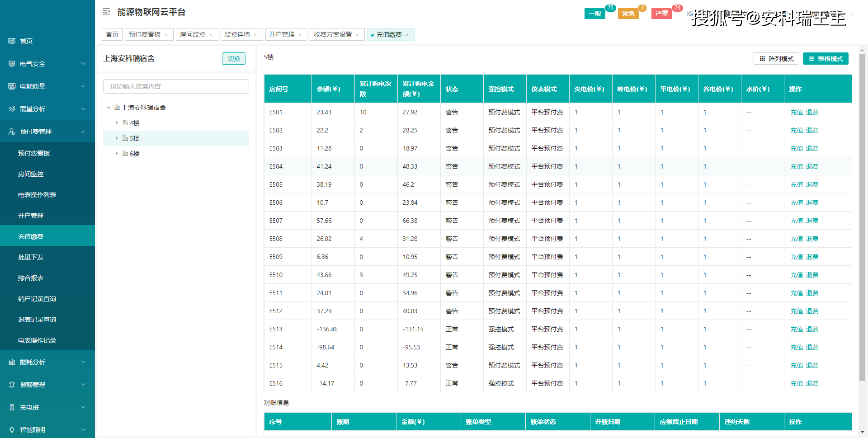The width and height of the screenshot is (868, 438).
Task: Click 退费 for room E503
Action: 812,148
